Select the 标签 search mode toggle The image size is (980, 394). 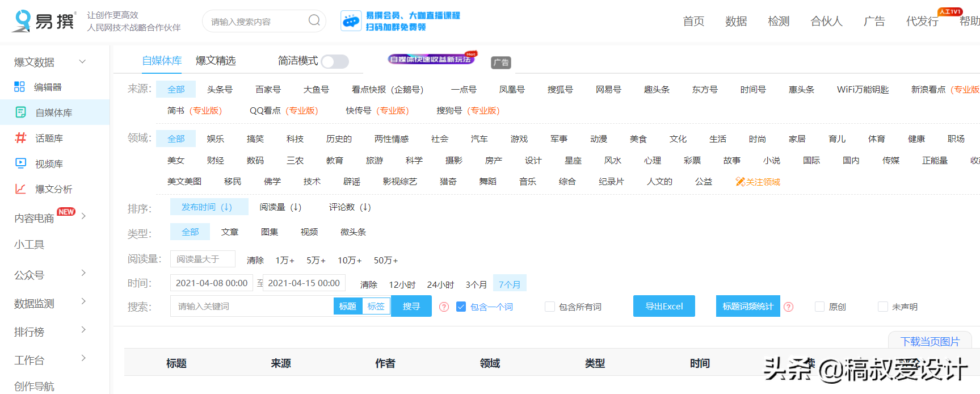tap(376, 306)
